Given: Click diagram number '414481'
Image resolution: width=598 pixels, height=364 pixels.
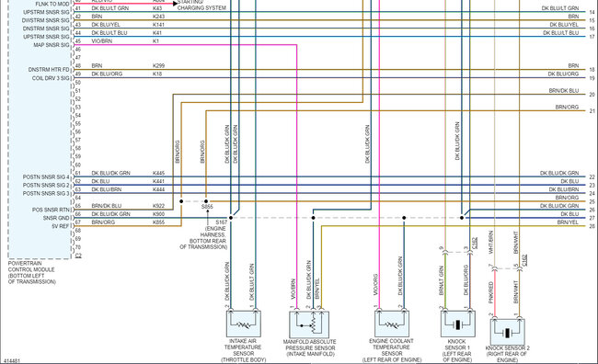Looking at the screenshot, I should [11, 361].
